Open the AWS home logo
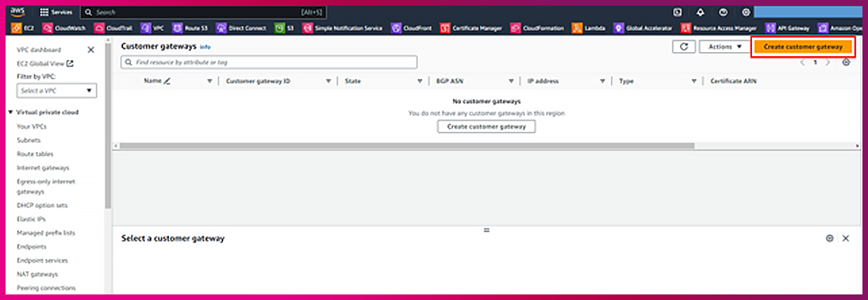Screen dimensions: 868x300 (17, 12)
